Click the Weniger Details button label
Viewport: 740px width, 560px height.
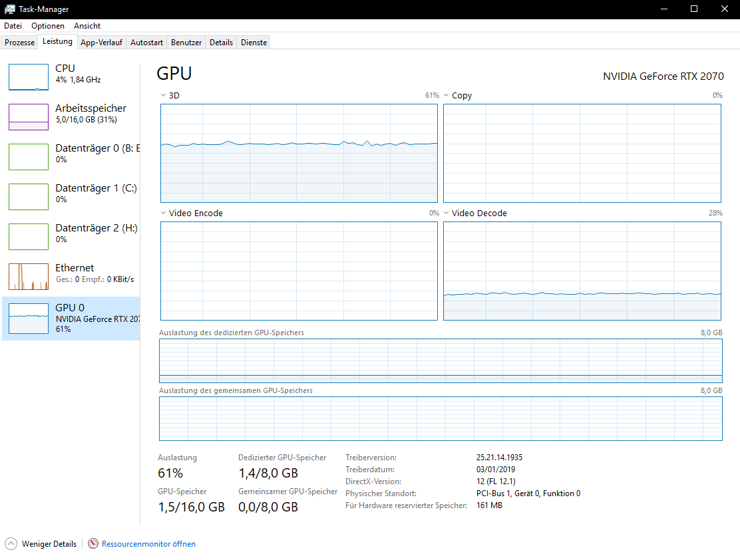tap(49, 544)
